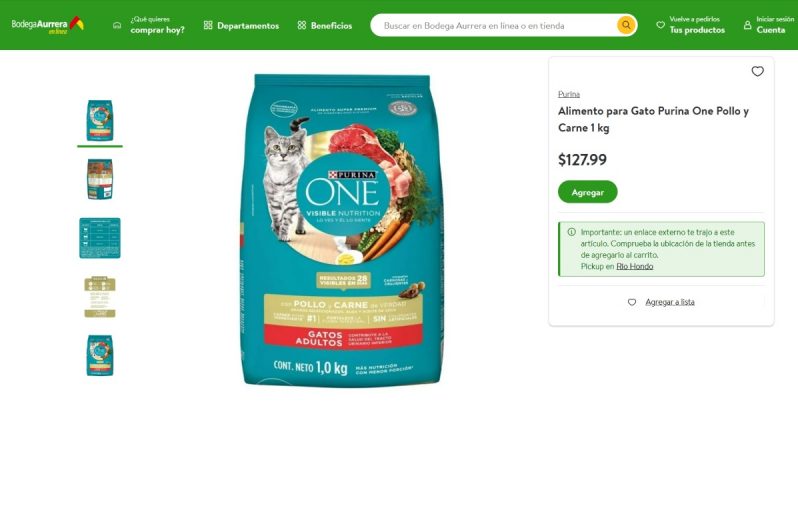
Task: Click the account person icon
Action: (x=747, y=25)
